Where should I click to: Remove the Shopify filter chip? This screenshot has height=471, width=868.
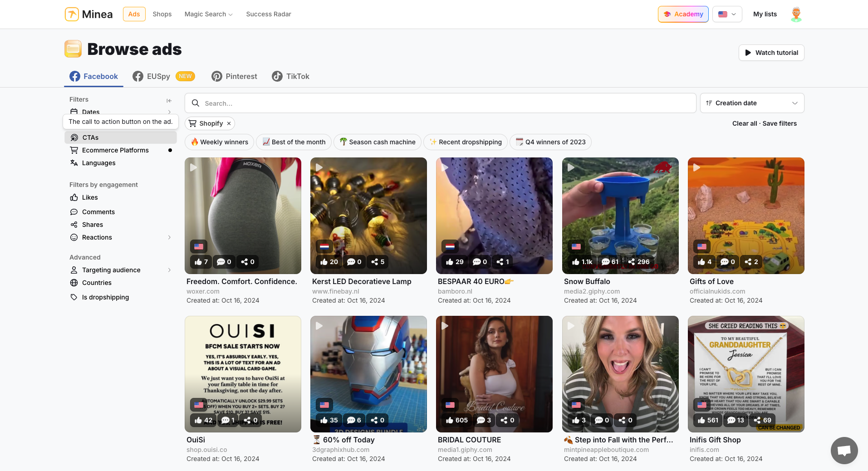coord(229,123)
